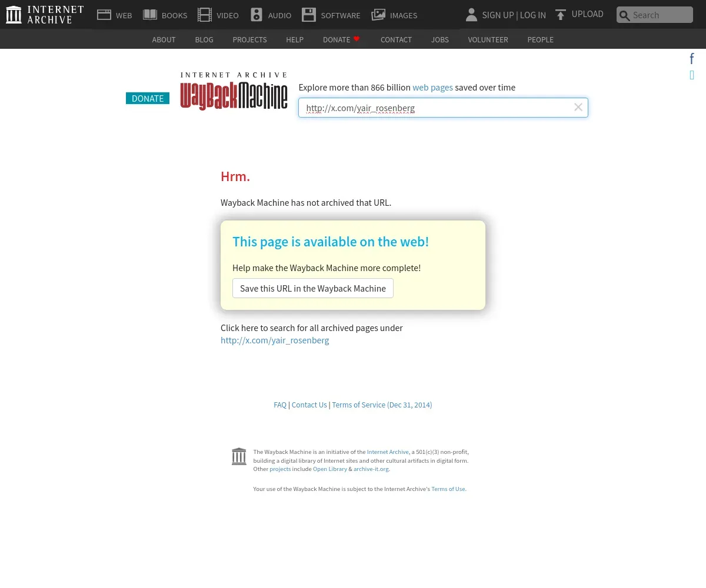
Task: Click the share icon below Facebook
Action: pyautogui.click(x=692, y=75)
